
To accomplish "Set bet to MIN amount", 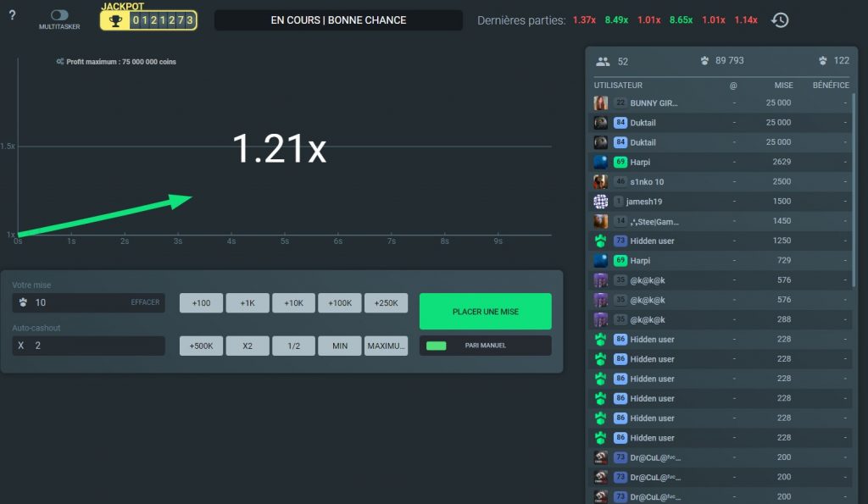I will click(340, 346).
